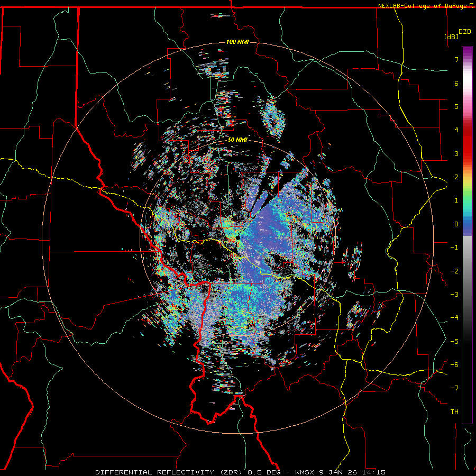
Task: Click the "2" tick on the color scale
Action: pos(456,177)
